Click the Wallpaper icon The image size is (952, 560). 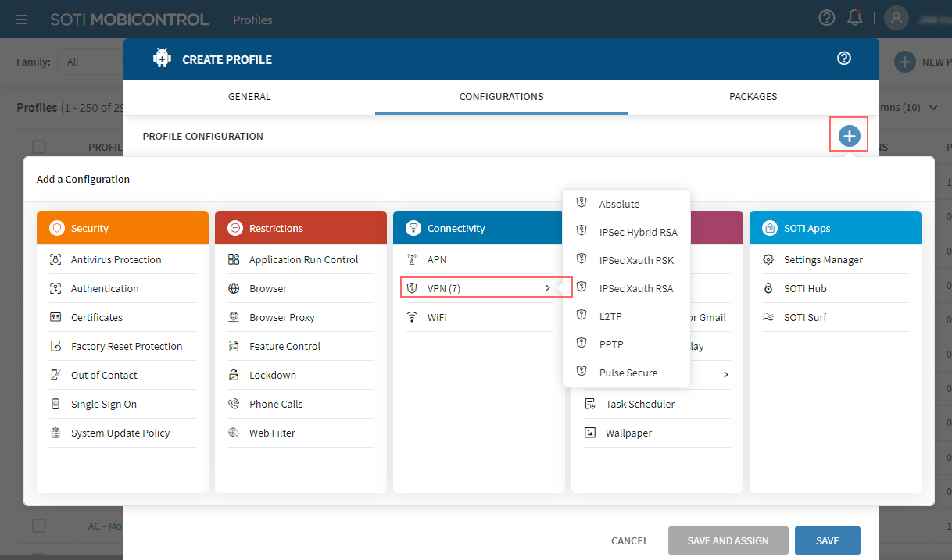pos(590,433)
